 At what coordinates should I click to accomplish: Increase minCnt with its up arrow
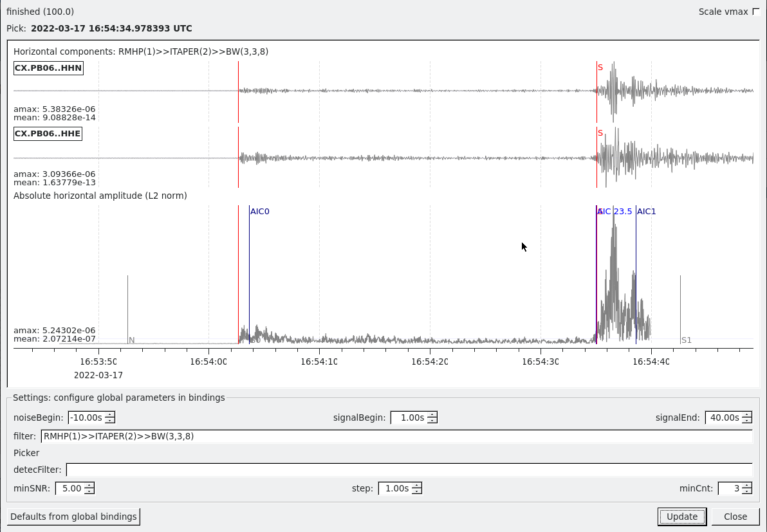pyautogui.click(x=746, y=485)
